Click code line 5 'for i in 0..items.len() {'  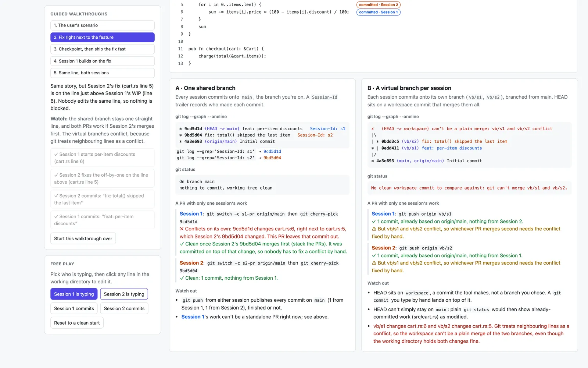click(230, 5)
